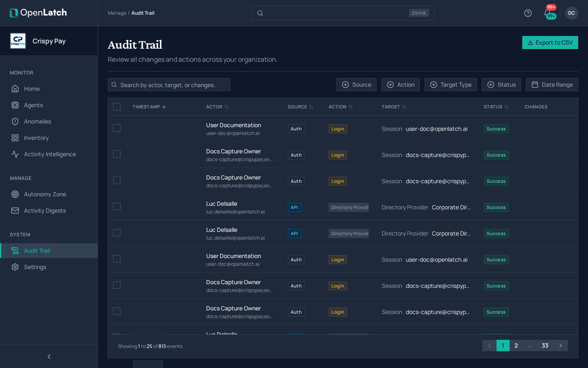This screenshot has width=588, height=368.
Task: Check the second Luc Delsalle row checkbox
Action: point(117,233)
